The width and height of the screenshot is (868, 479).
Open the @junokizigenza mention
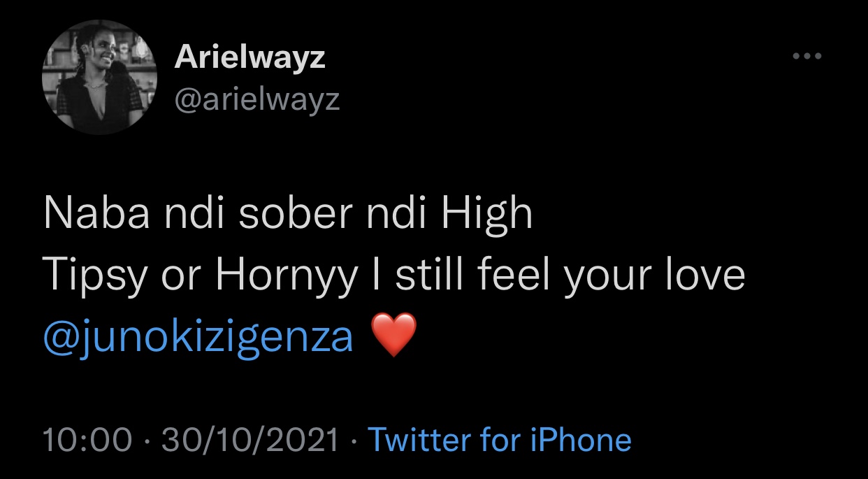[198, 338]
